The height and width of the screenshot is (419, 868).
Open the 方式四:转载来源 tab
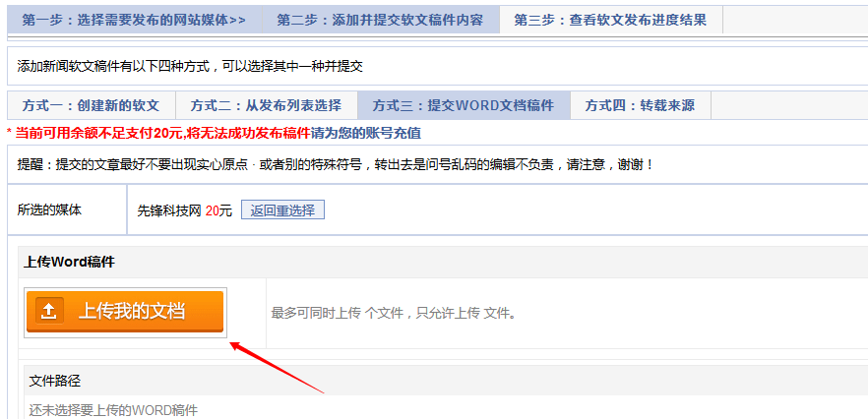tap(640, 105)
